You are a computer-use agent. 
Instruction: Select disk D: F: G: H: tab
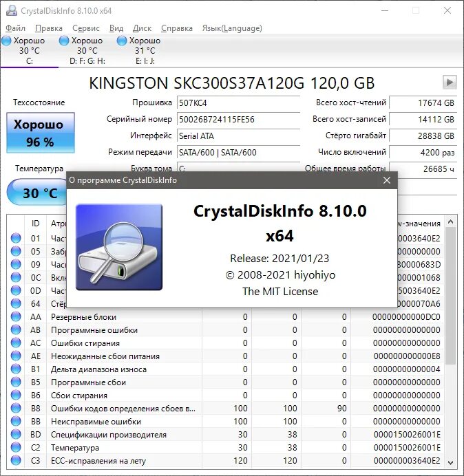click(x=87, y=50)
